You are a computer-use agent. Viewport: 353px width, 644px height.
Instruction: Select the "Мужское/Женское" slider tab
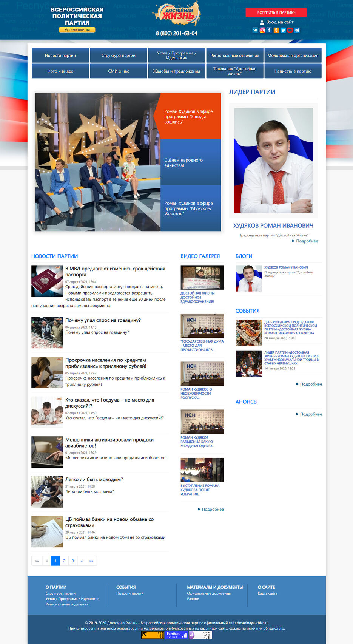(191, 208)
